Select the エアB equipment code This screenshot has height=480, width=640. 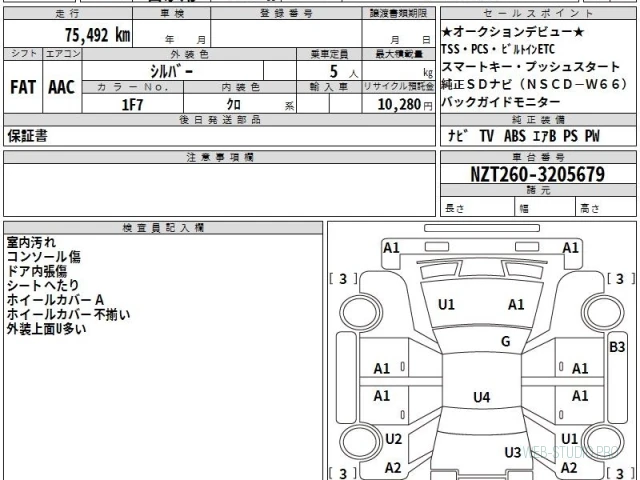[x=544, y=136]
